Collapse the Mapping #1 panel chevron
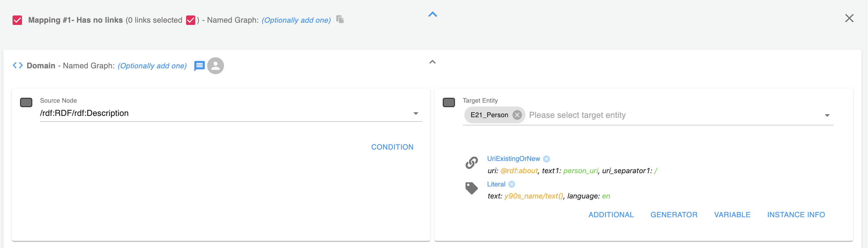This screenshot has height=248, width=868. click(x=432, y=14)
